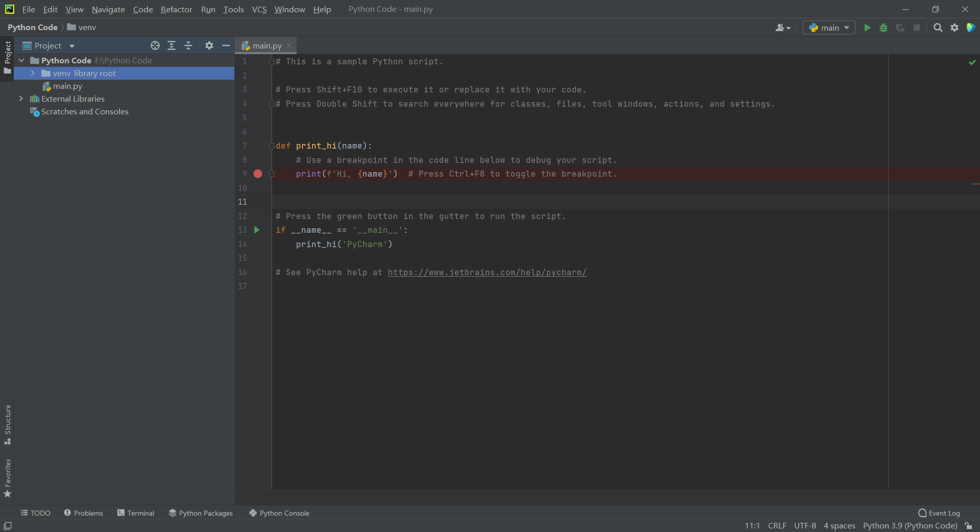
Task: Click venv breadcrumb in navigation bar
Action: click(x=82, y=28)
